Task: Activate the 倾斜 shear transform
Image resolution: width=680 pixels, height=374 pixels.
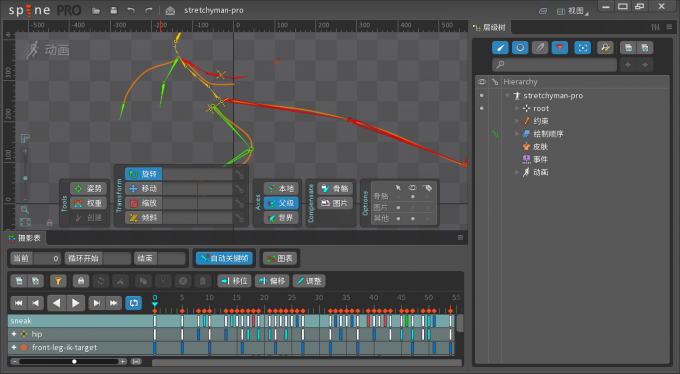Action: tap(144, 217)
